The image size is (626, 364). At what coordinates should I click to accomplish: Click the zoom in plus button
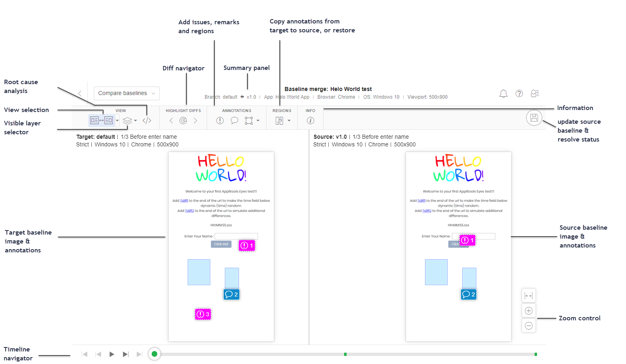coord(529,311)
